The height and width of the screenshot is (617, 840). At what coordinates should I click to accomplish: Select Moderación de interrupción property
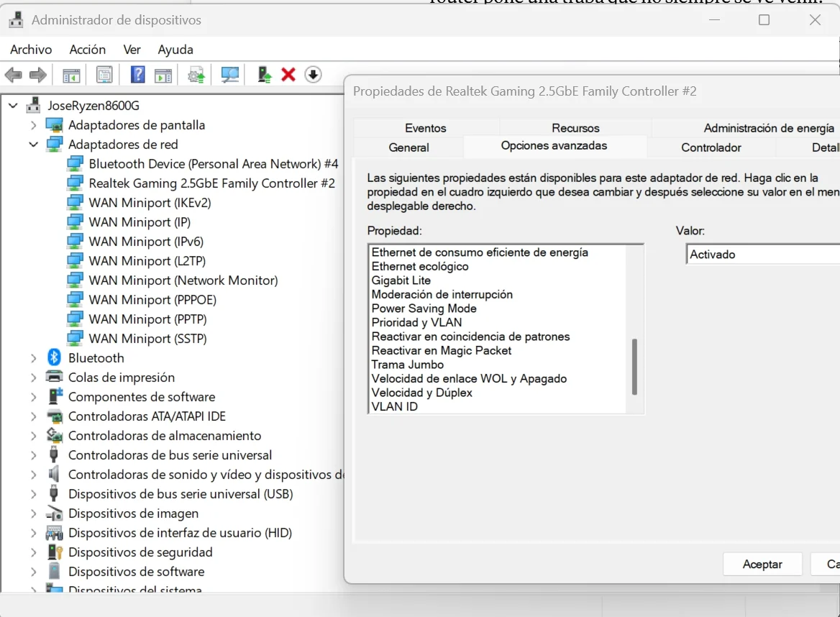click(442, 294)
